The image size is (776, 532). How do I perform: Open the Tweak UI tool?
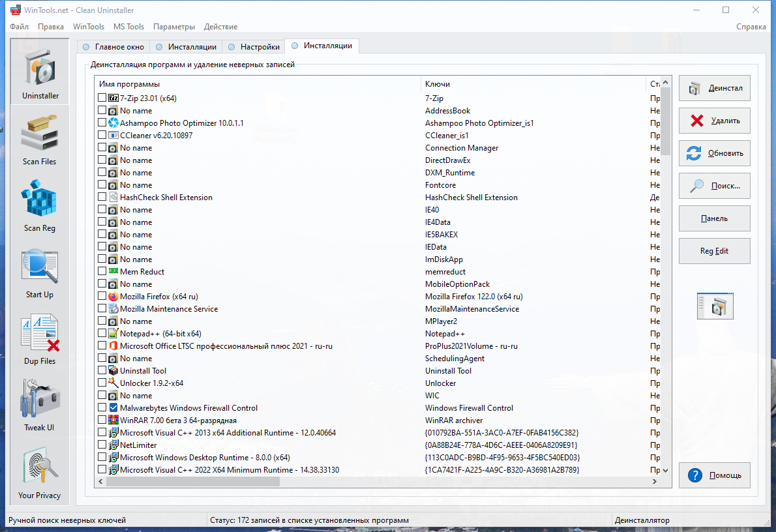coord(40,406)
